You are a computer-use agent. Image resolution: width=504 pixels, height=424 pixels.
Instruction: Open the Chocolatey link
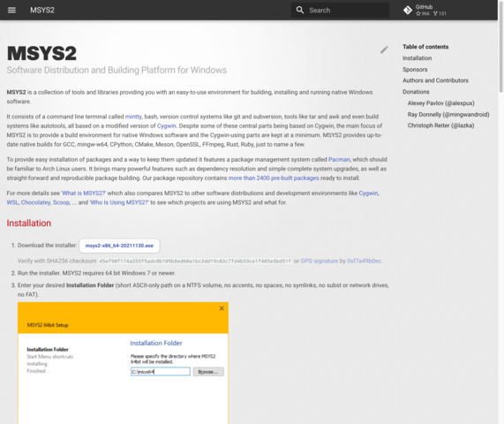coord(35,202)
